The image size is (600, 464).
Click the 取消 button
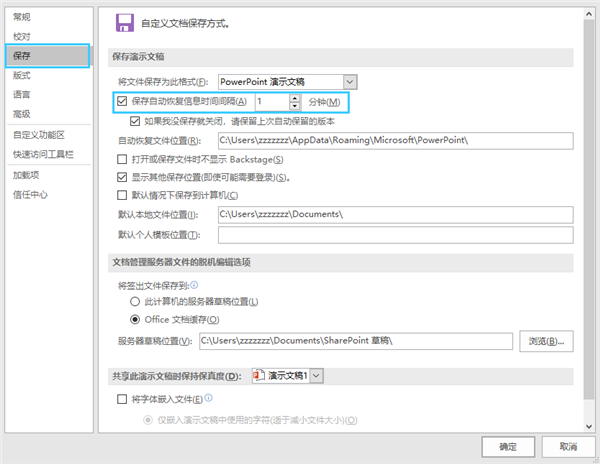click(x=569, y=447)
